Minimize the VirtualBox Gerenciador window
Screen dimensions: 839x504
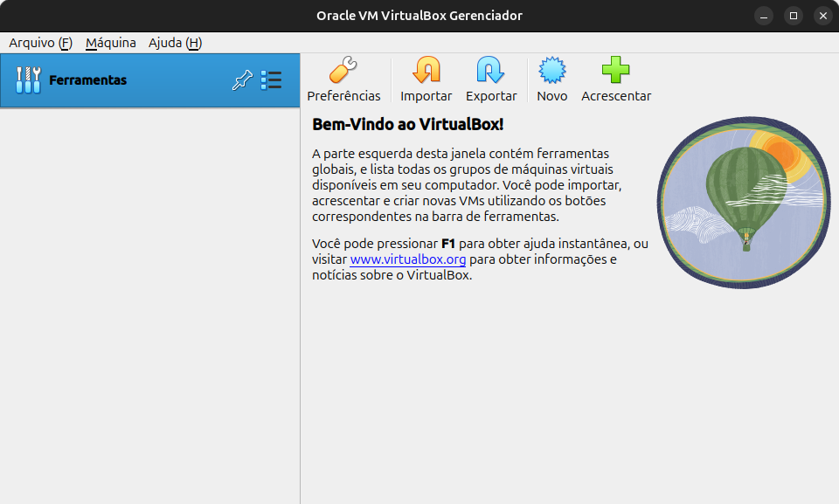[764, 16]
